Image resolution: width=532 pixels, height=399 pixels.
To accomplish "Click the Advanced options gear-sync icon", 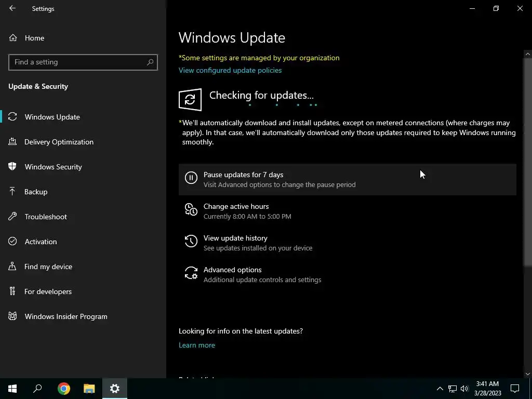I will point(191,272).
